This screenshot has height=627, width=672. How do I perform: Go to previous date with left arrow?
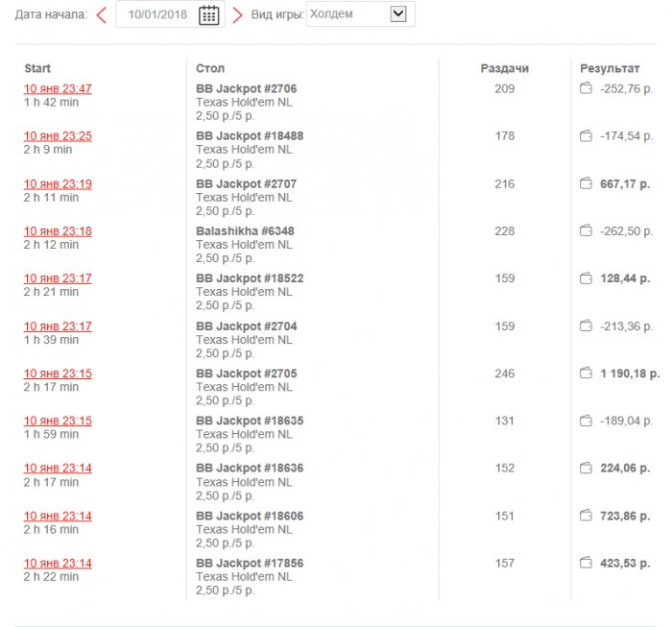click(101, 14)
